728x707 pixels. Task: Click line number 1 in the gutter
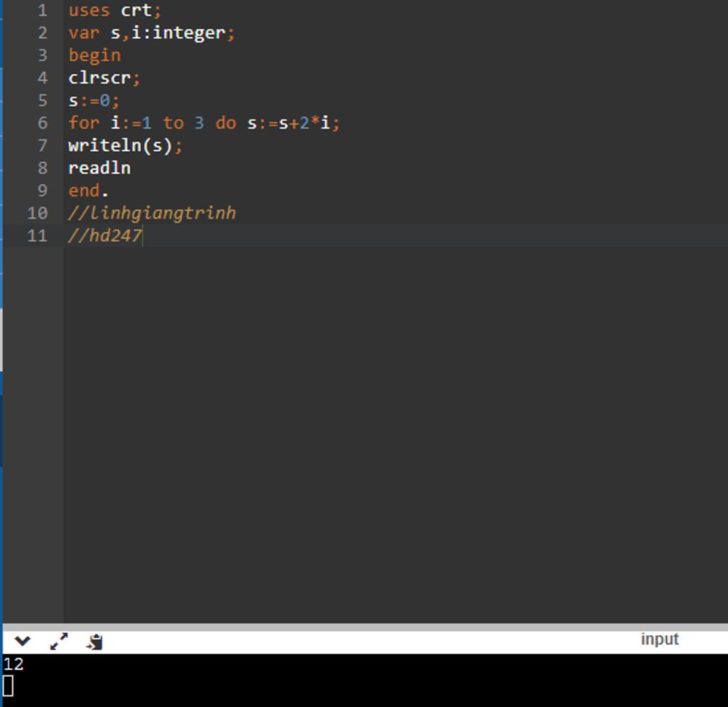coord(42,10)
